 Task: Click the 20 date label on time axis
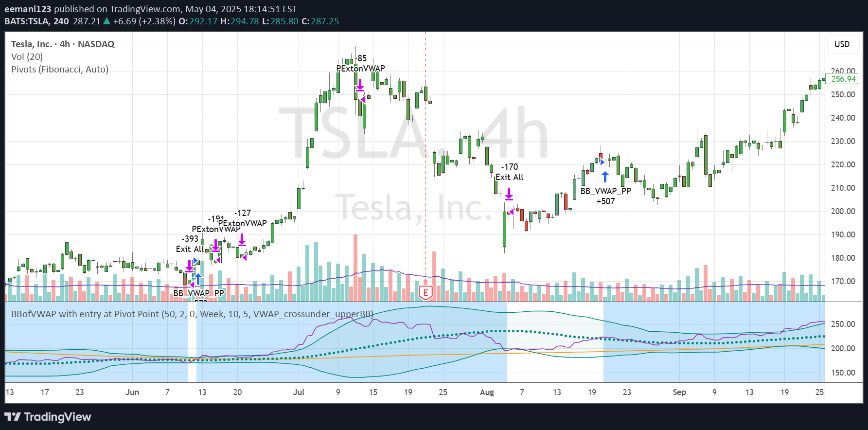(237, 392)
